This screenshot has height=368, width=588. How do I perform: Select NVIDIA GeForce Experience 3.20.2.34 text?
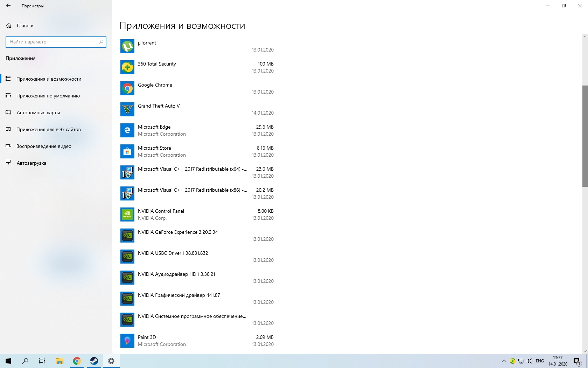tap(178, 232)
